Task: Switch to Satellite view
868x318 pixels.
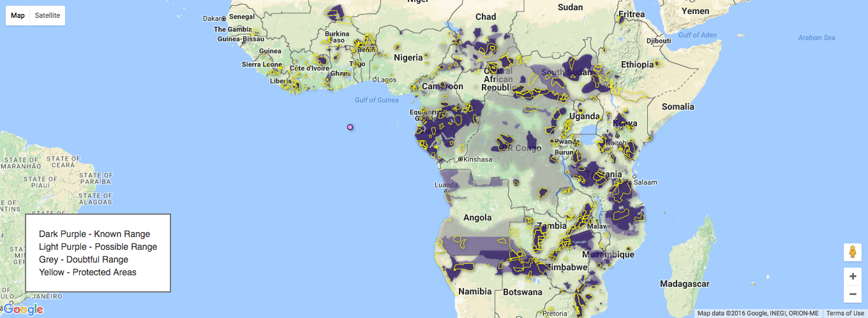Action: (47, 15)
